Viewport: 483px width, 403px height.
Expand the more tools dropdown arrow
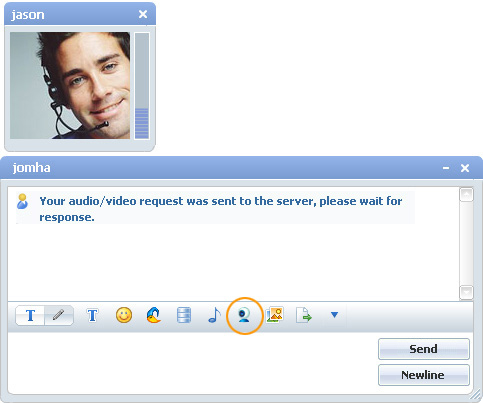(334, 315)
